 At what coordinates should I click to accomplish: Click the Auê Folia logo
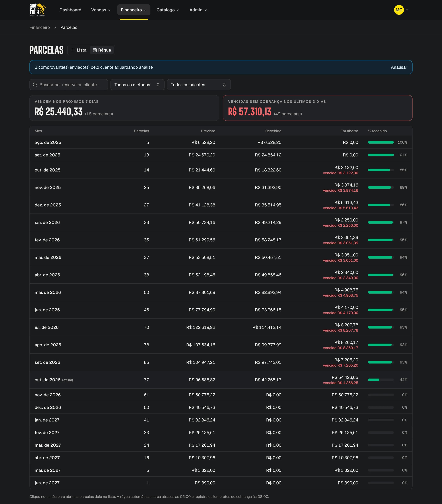point(37,10)
